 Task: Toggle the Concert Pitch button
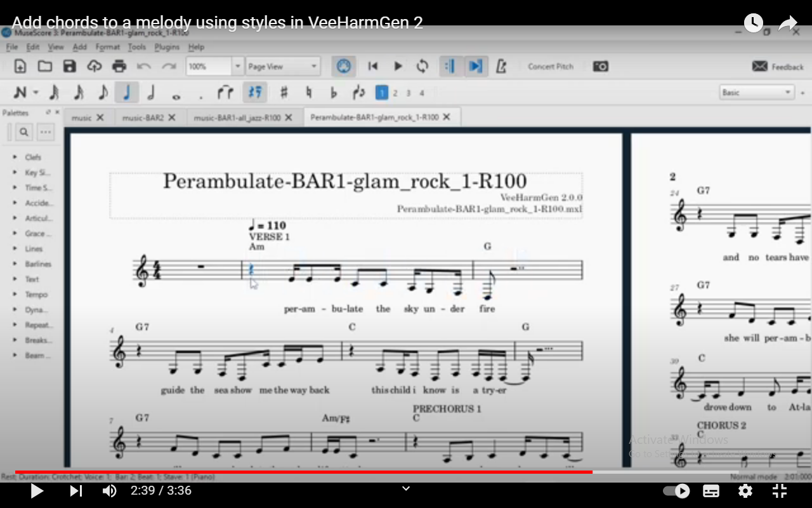tap(551, 66)
